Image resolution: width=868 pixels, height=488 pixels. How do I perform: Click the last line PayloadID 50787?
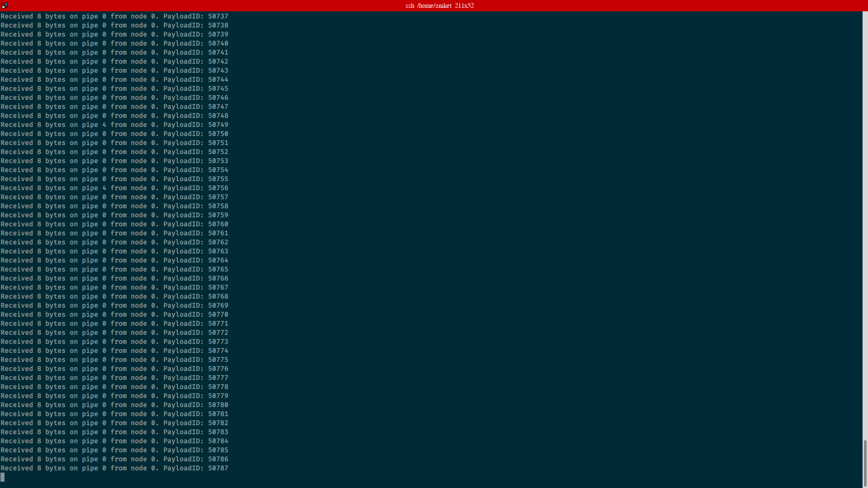113,468
